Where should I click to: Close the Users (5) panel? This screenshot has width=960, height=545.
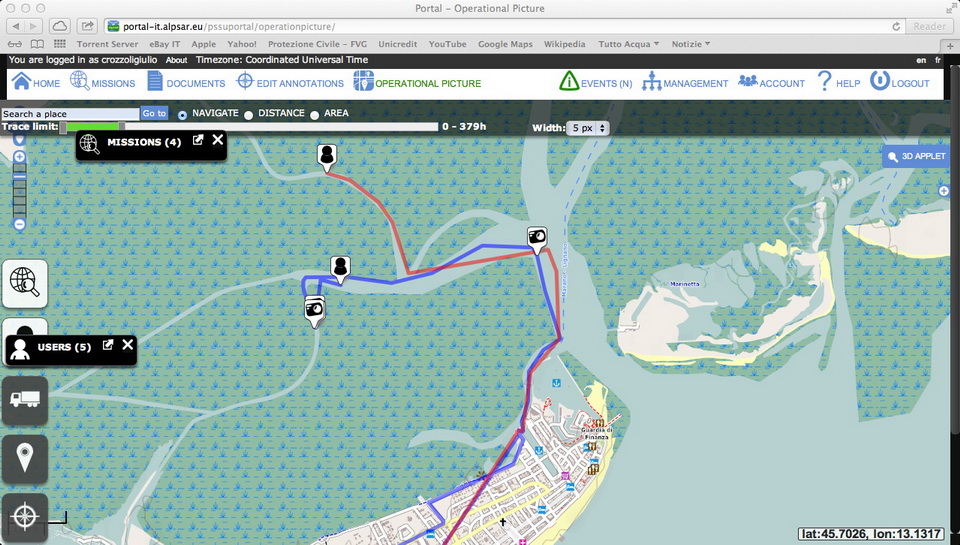click(x=128, y=345)
